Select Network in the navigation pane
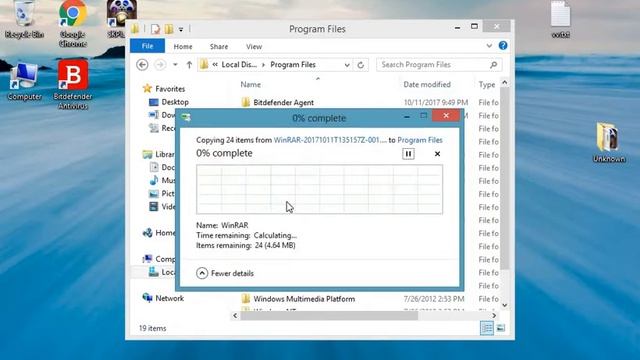This screenshot has height=360, width=640. pyautogui.click(x=163, y=298)
